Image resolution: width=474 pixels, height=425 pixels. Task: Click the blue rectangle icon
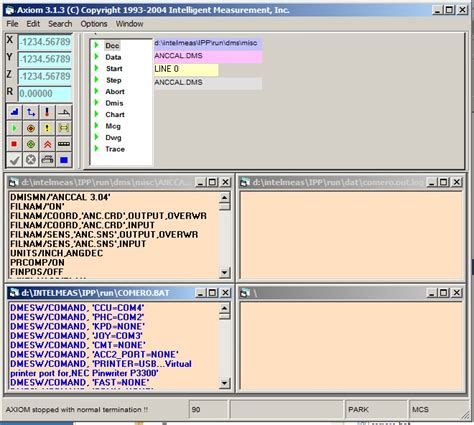(x=63, y=160)
